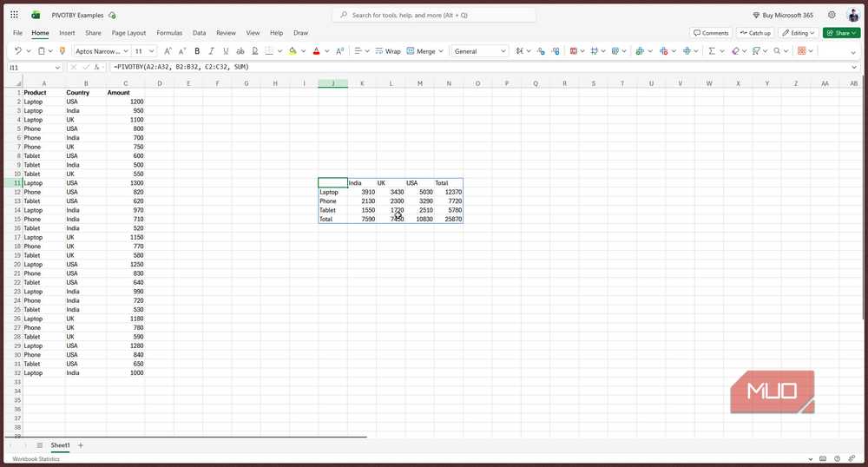The height and width of the screenshot is (467, 868).
Task: Open the Comments pane button
Action: [x=711, y=33]
